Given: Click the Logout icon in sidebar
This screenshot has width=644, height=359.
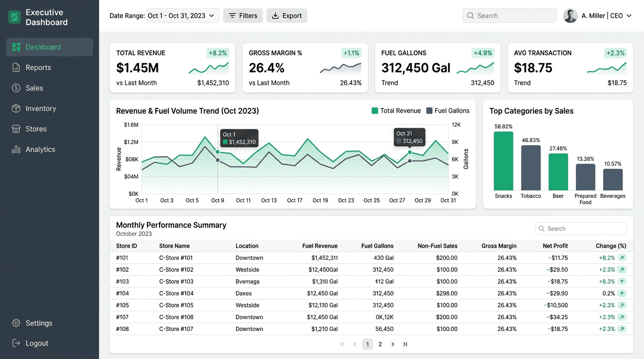Looking at the screenshot, I should tap(16, 343).
